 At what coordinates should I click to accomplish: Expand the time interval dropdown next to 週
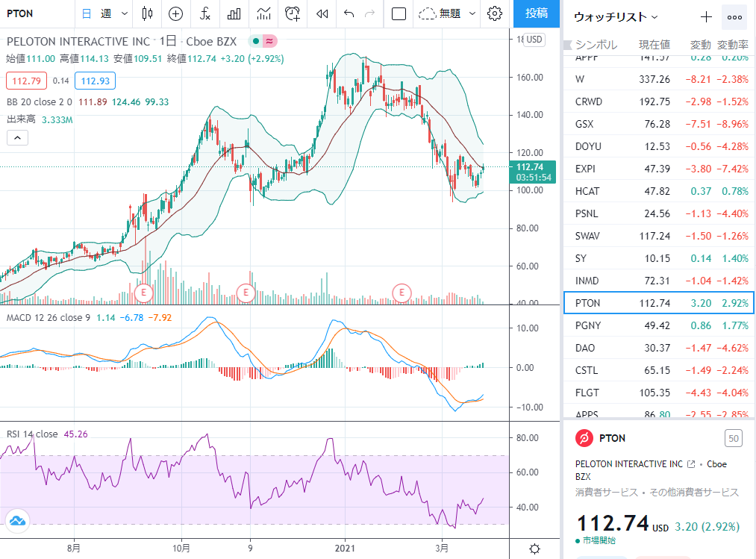pyautogui.click(x=125, y=13)
